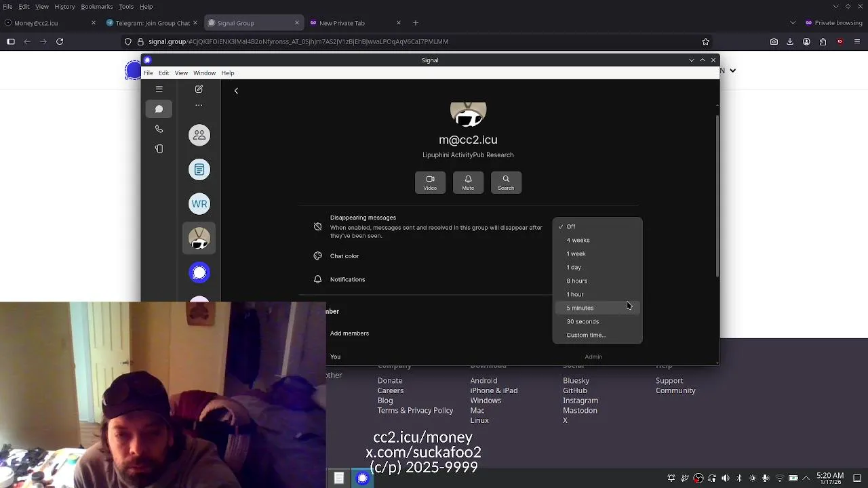Open the Signal hamburger menu icon
The height and width of the screenshot is (488, 868).
[x=159, y=89]
